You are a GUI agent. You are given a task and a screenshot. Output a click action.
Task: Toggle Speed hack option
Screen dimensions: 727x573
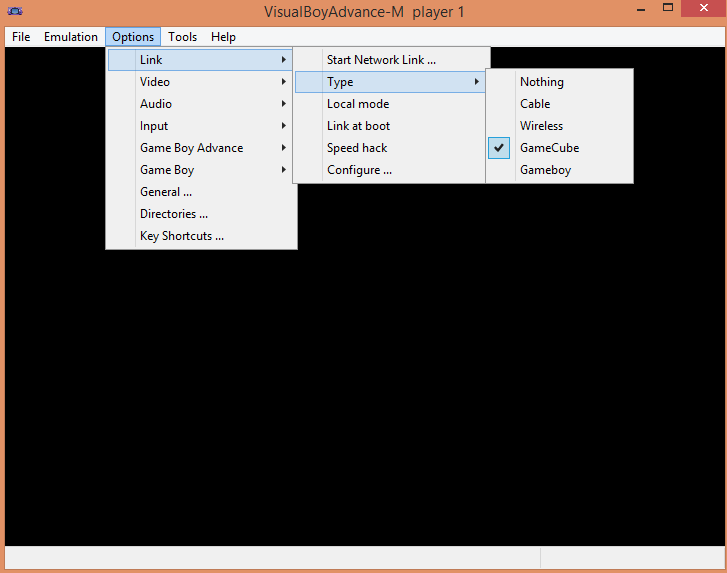(390, 148)
